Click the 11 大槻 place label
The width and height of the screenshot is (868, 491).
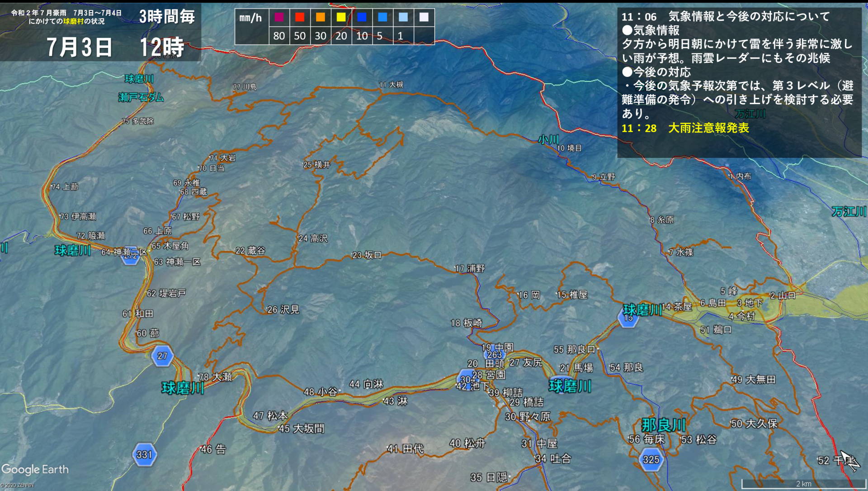[x=391, y=85]
